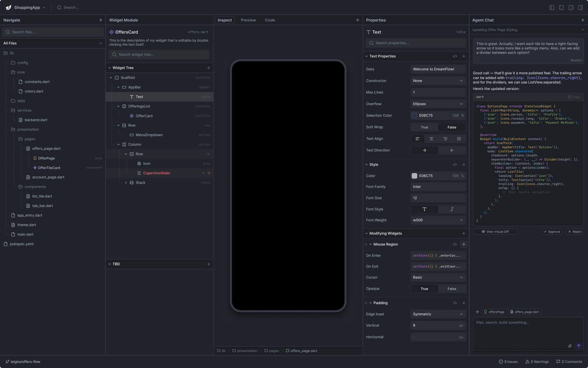
Task: Open Overflow dropdown showing Ellipses
Action: [438, 104]
